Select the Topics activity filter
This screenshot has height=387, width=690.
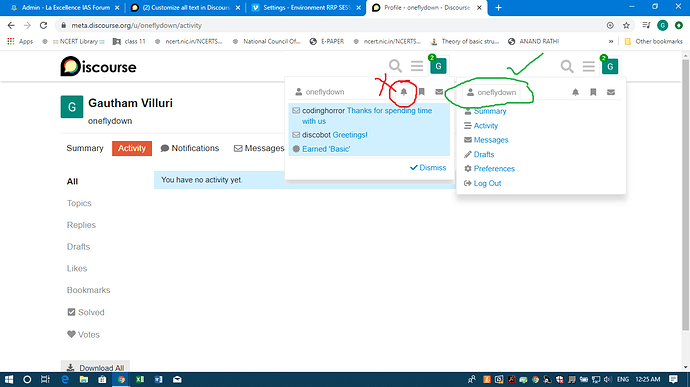79,203
